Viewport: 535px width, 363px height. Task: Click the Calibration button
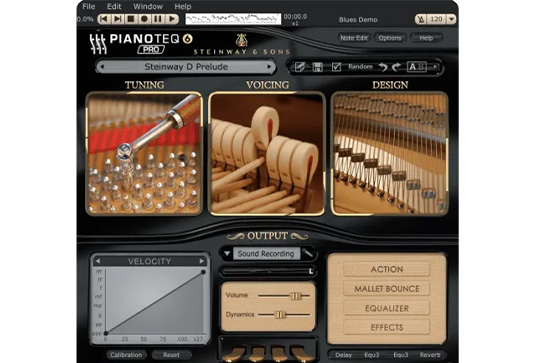tap(126, 355)
